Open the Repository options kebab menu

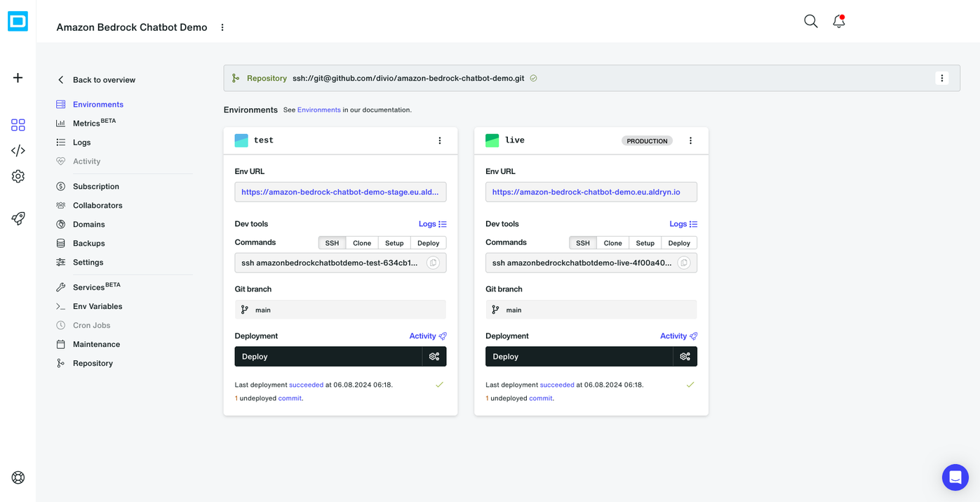pos(942,77)
